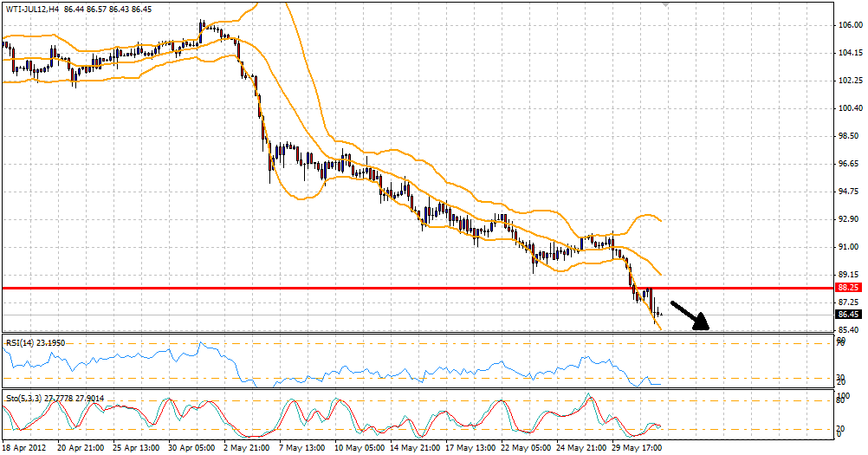Image resolution: width=868 pixels, height=455 pixels.
Task: Click the 94.75 price axis label
Action: click(851, 192)
